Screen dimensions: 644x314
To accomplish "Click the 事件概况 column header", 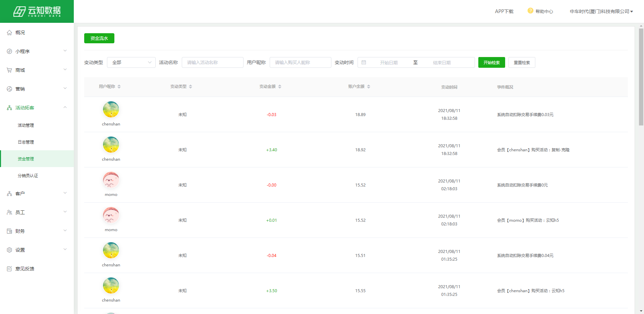I will pos(505,87).
